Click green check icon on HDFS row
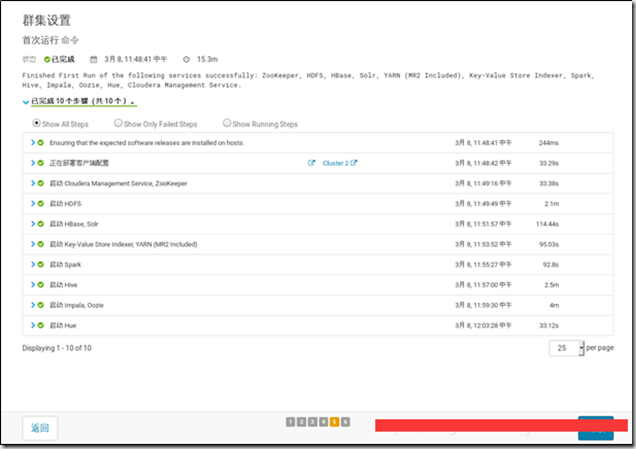This screenshot has height=449, width=636. (41, 204)
